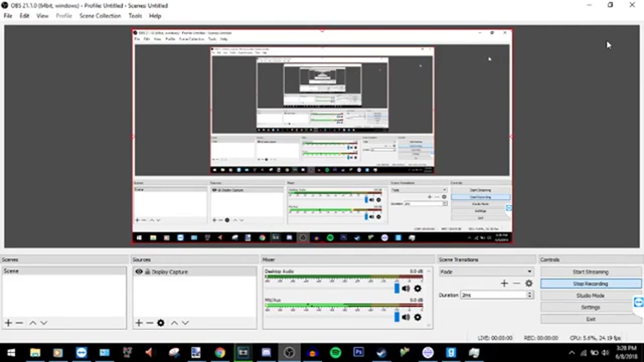Viewport: 644px width, 362px height.
Task: Remove the selected source with the minus icon
Action: tap(149, 323)
